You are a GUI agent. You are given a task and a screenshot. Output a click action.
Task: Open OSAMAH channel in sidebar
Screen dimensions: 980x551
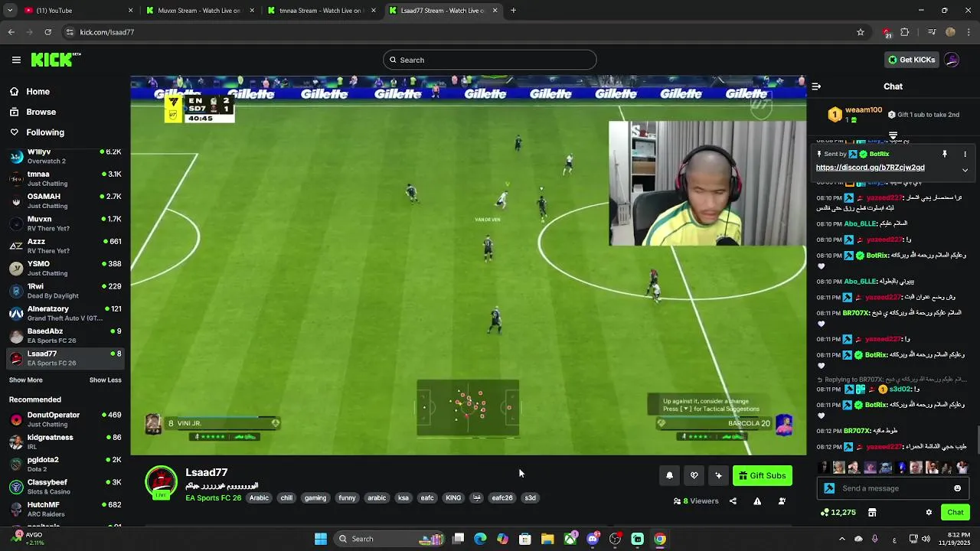tap(65, 201)
